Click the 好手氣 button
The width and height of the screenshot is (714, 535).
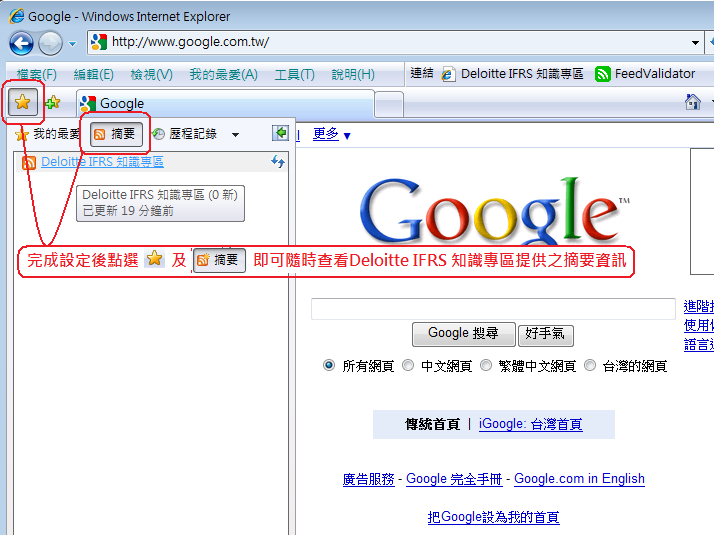546,335
